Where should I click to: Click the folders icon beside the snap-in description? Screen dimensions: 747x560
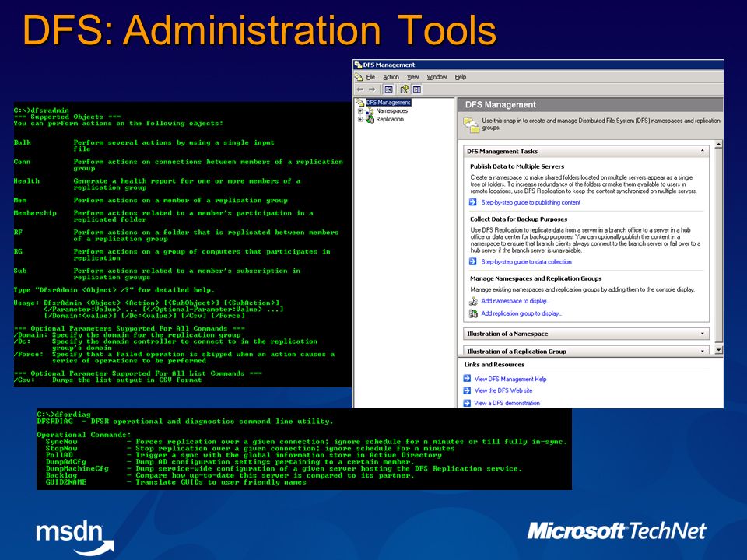click(472, 125)
